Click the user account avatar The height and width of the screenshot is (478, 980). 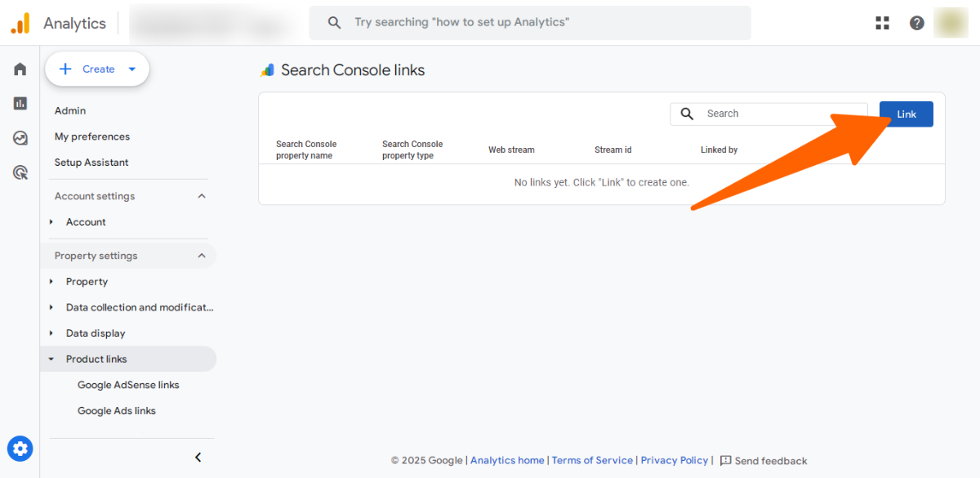(x=951, y=23)
